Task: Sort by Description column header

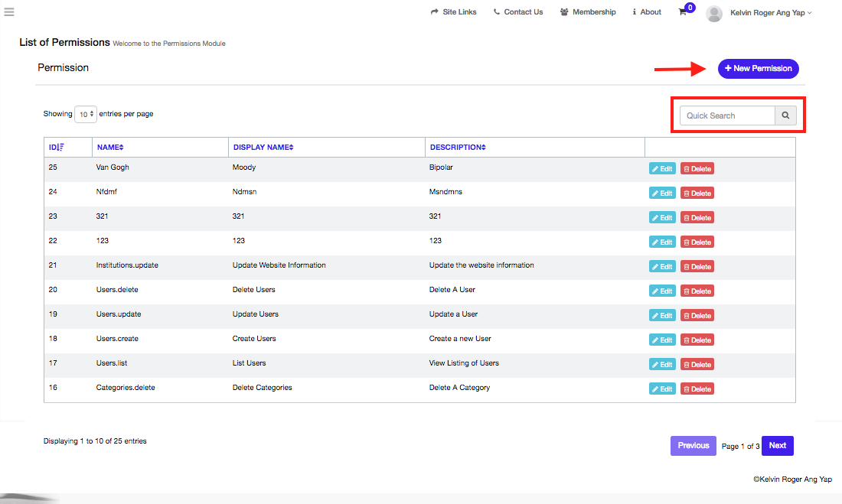Action: pyautogui.click(x=458, y=147)
